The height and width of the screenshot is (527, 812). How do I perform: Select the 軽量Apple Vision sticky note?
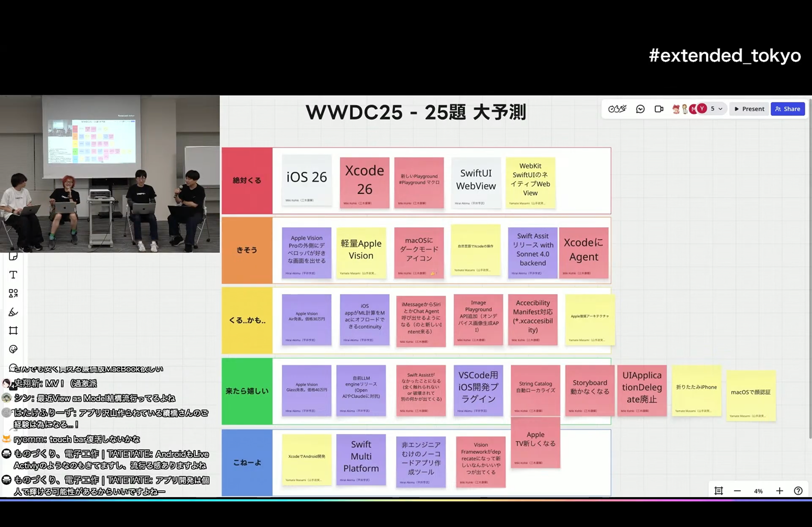[x=361, y=252]
